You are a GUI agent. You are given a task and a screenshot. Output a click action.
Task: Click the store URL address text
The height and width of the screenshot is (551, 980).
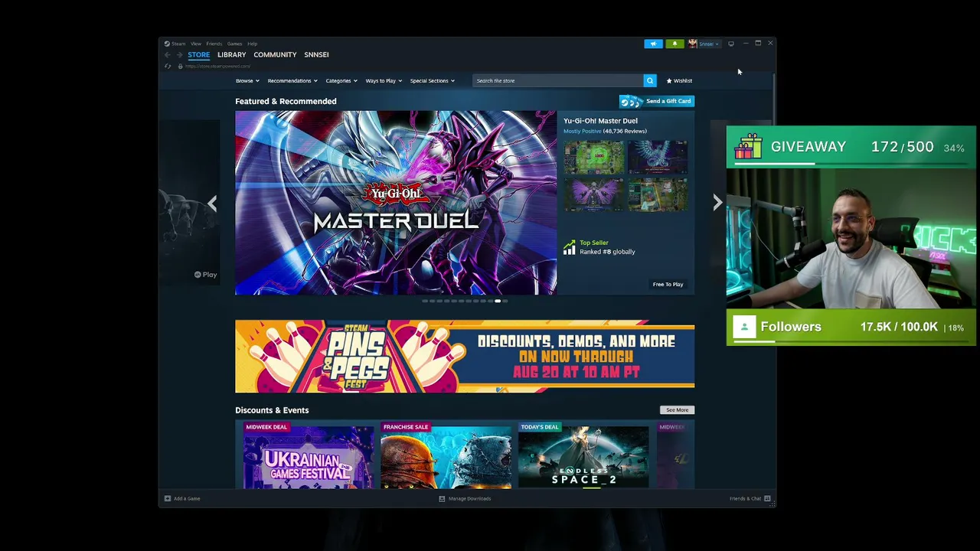217,66
